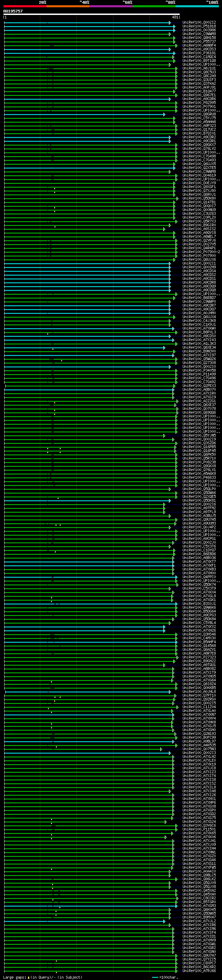
Task: Select hit label UniRef100_P08238
Action: 199,462
